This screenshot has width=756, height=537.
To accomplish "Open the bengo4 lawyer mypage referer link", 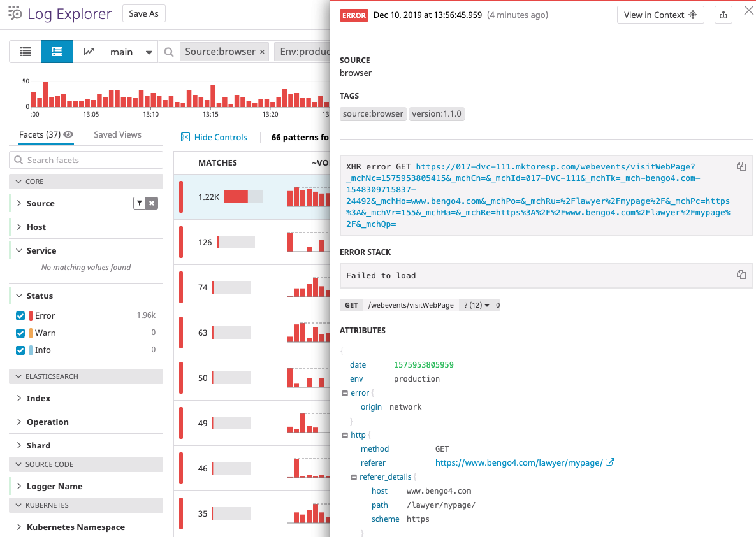I will point(519,463).
